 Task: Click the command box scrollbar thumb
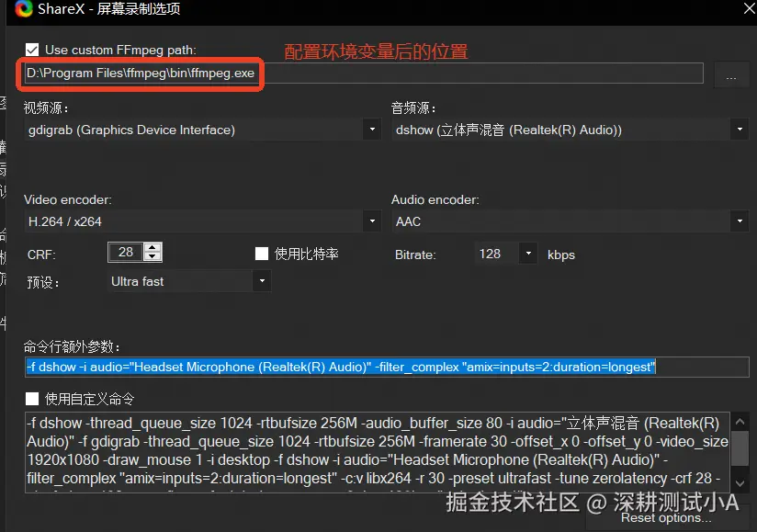click(x=740, y=449)
